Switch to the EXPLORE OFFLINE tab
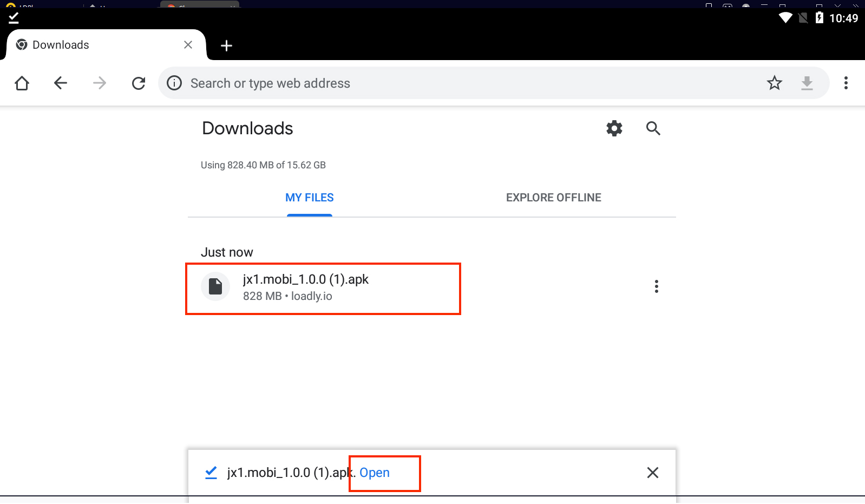865x504 pixels. (x=553, y=198)
